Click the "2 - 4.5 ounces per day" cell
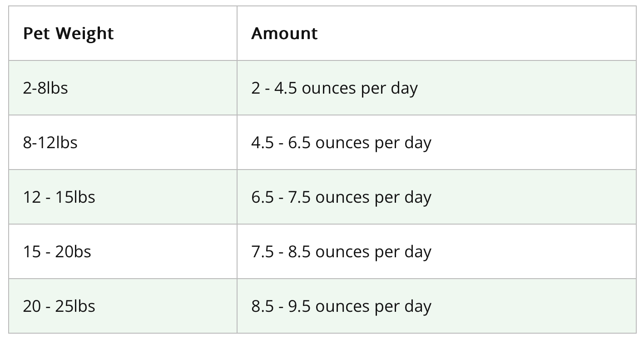 pyautogui.click(x=334, y=88)
